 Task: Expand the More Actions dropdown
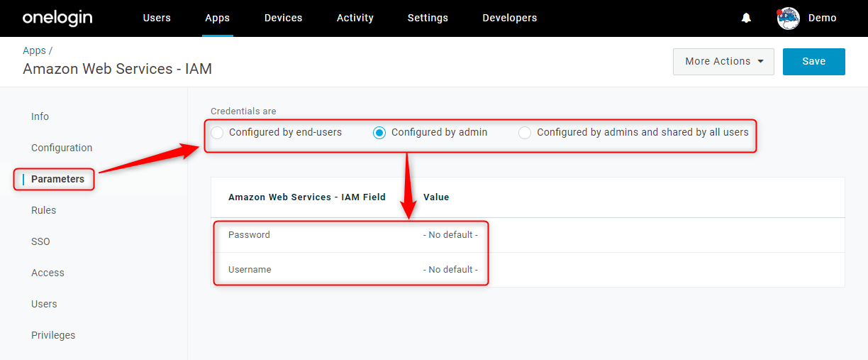coord(723,62)
